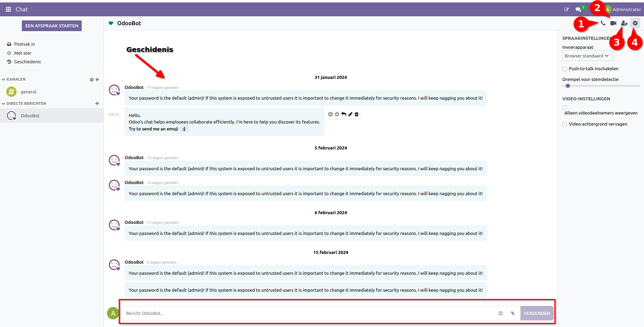Click the star icon on the hovered message
This screenshot has height=327, width=644.
337,114
